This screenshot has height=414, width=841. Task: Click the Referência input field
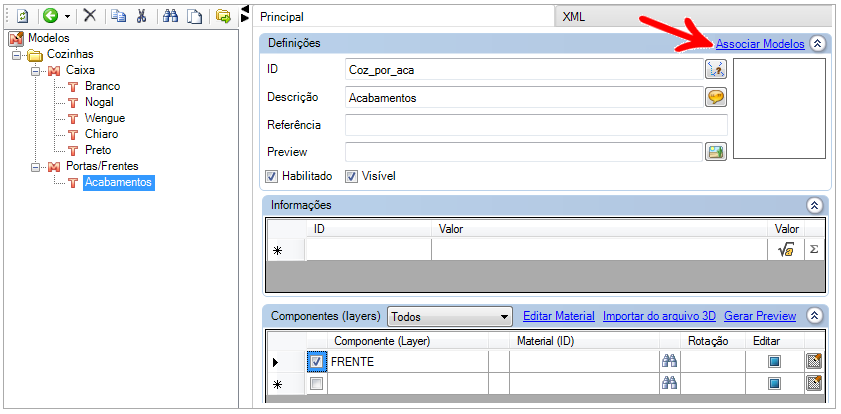[x=536, y=125]
